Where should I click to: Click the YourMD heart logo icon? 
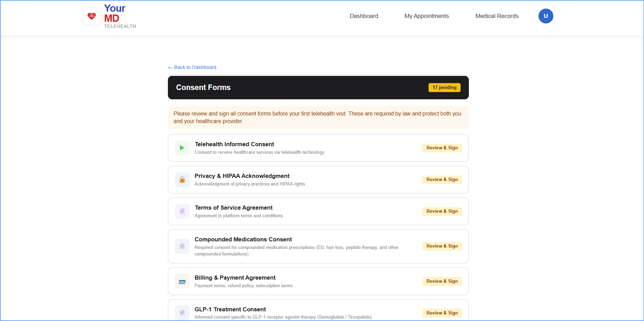(92, 16)
